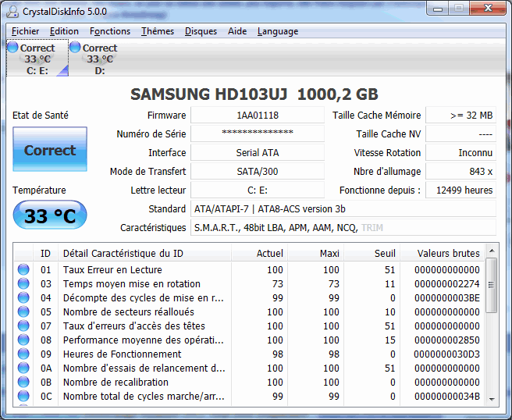
Task: Open the Thèmes menu
Action: pyautogui.click(x=158, y=31)
